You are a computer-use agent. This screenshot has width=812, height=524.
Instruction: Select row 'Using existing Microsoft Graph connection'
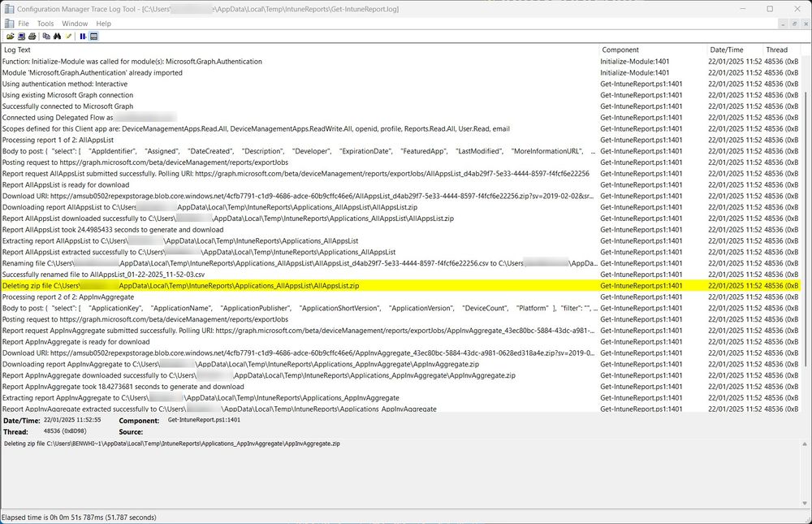(x=401, y=95)
